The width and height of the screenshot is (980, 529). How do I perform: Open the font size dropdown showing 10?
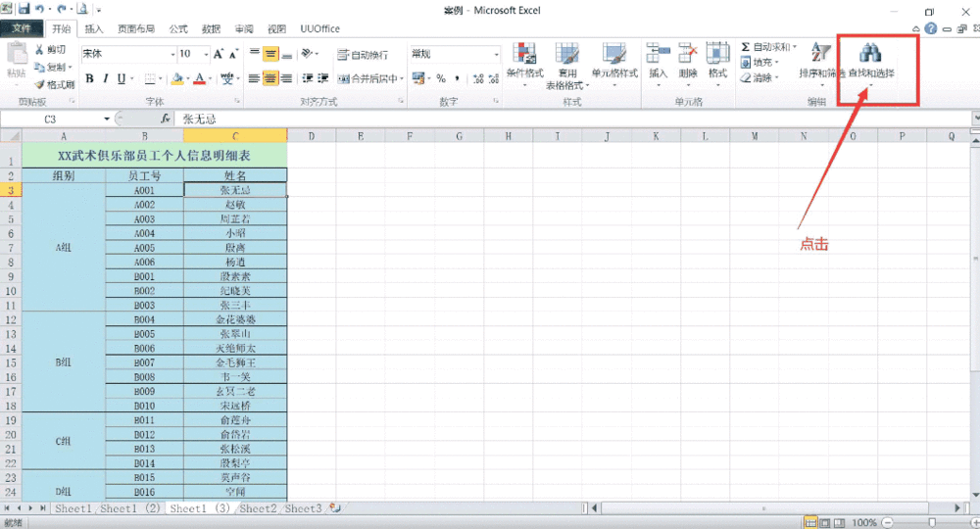[206, 54]
